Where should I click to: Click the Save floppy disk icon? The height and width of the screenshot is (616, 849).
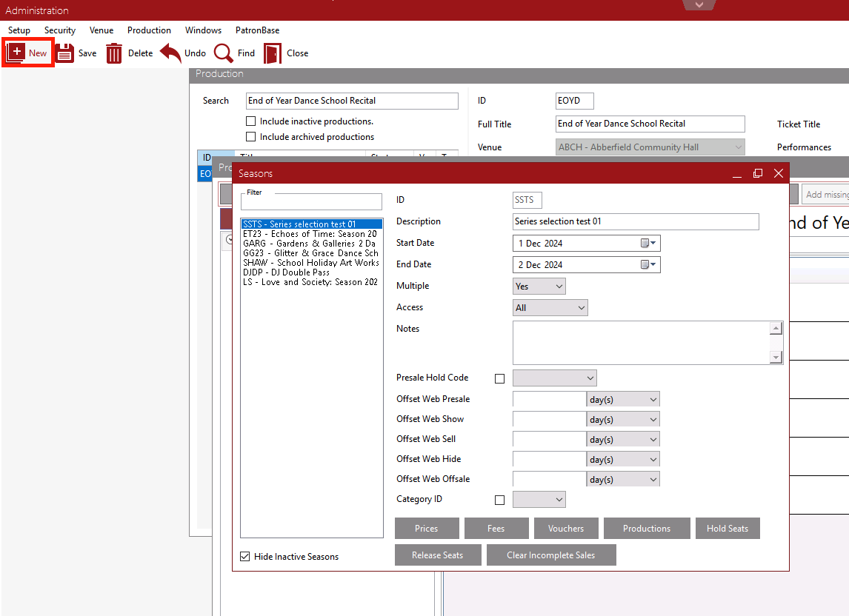[64, 53]
